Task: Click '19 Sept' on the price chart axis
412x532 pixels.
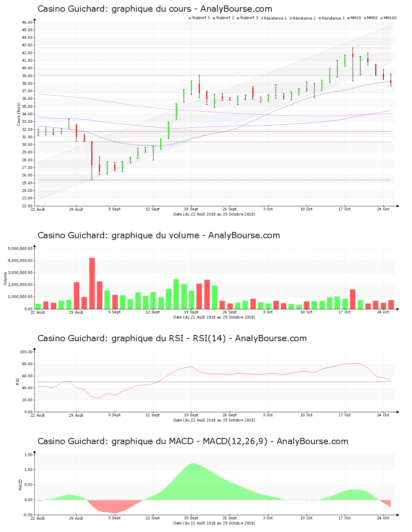Action: point(191,209)
